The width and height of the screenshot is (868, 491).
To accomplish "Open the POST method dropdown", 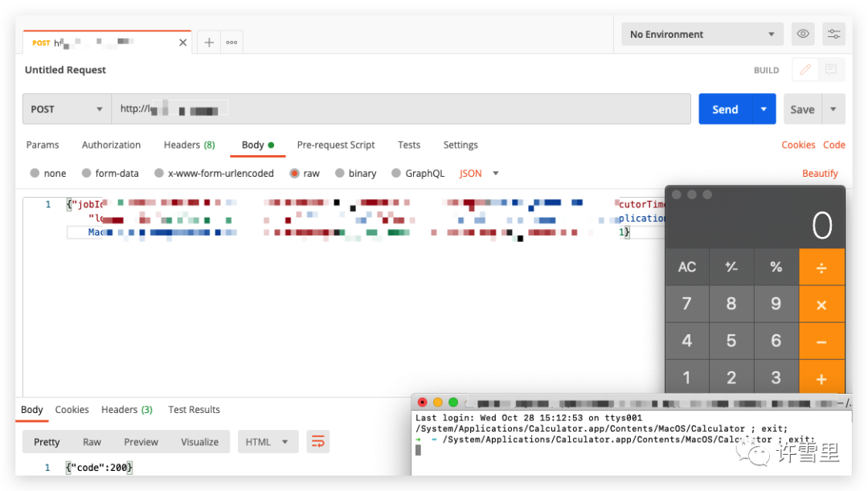I will click(x=67, y=109).
